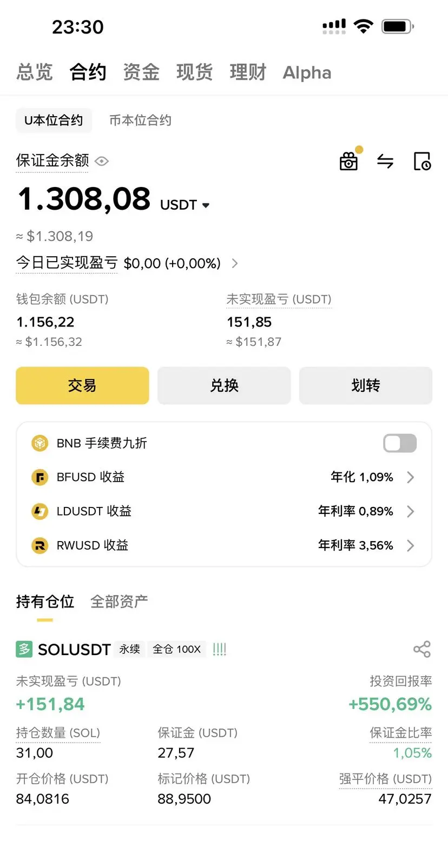Tap the BNB coin icon

tap(39, 443)
